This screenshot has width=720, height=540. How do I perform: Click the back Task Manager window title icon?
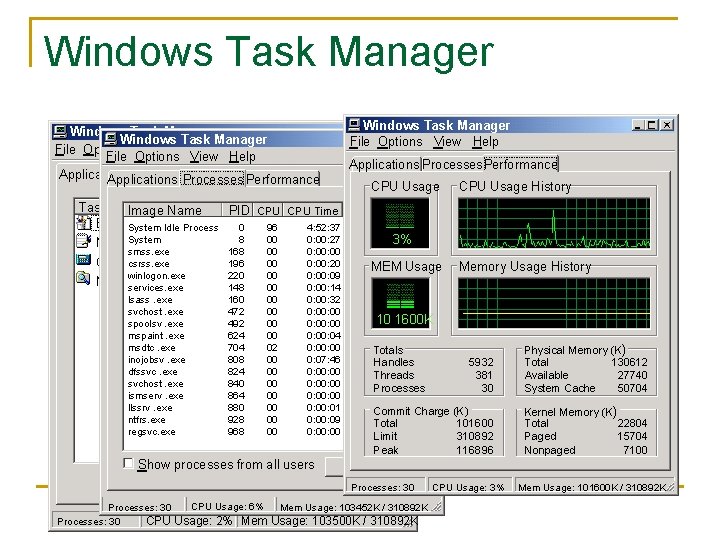pyautogui.click(x=60, y=131)
